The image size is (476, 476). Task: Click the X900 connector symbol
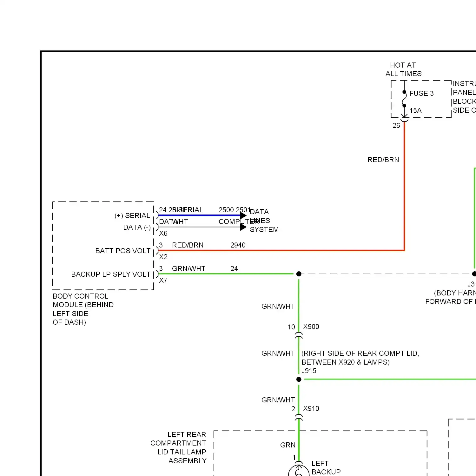[x=299, y=335]
